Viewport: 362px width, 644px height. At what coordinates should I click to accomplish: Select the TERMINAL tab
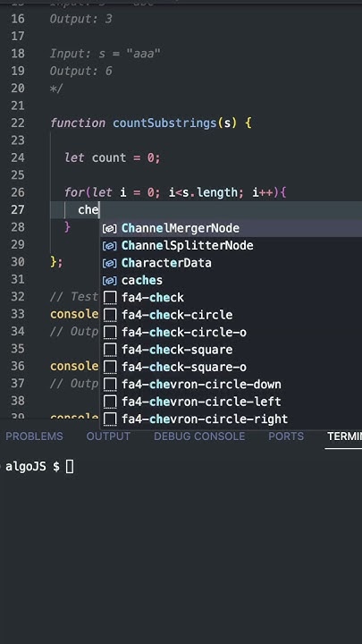tap(344, 436)
